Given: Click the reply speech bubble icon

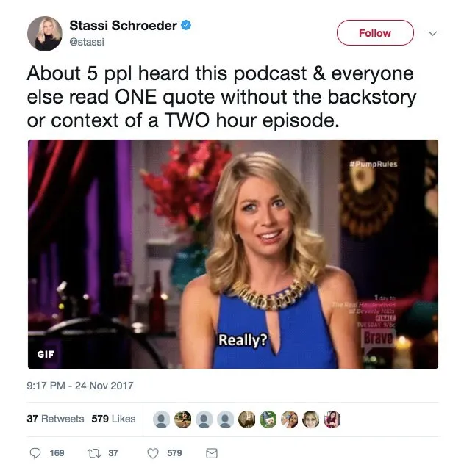Looking at the screenshot, I should tap(35, 453).
